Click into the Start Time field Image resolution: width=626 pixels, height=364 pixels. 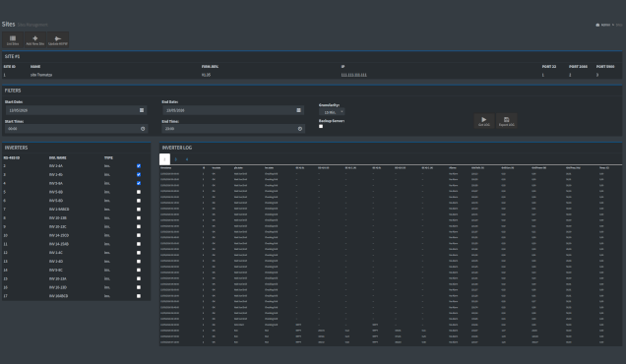72,129
